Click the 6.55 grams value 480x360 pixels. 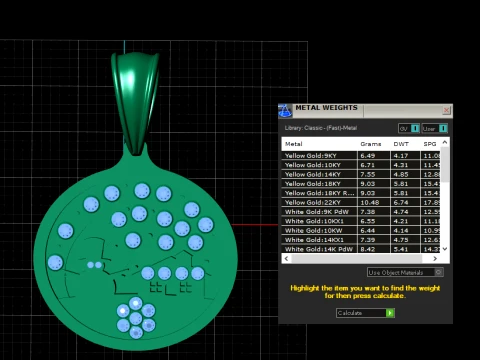368,221
